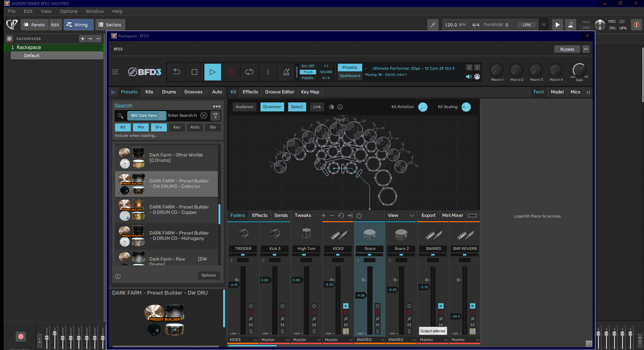The image size is (644, 350).
Task: Open the BFD3 hamburger menu
Action: tap(115, 72)
